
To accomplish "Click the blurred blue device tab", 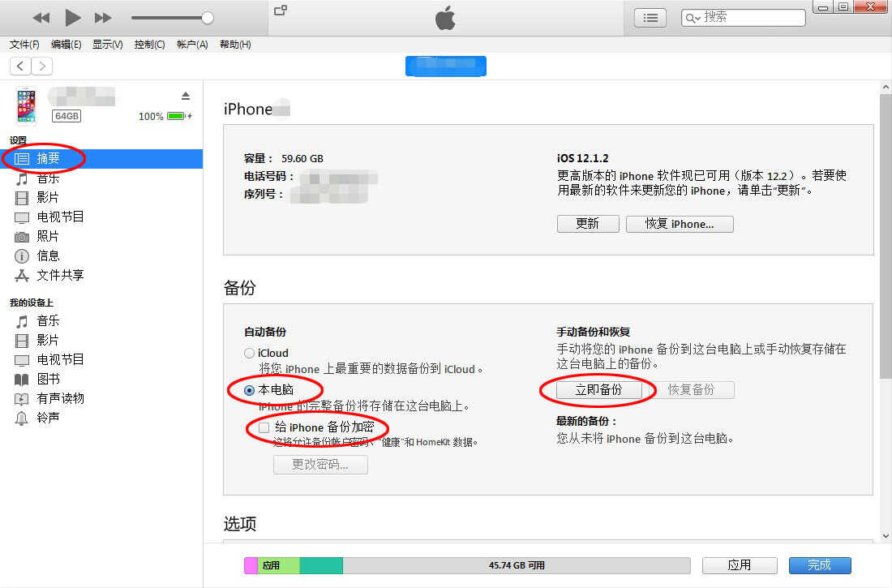I will (x=445, y=66).
